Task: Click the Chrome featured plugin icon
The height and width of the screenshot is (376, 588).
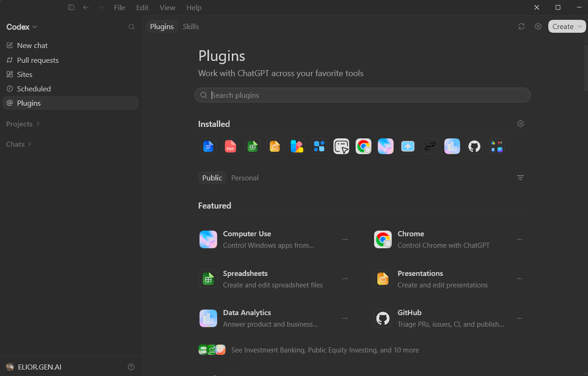Action: 383,239
